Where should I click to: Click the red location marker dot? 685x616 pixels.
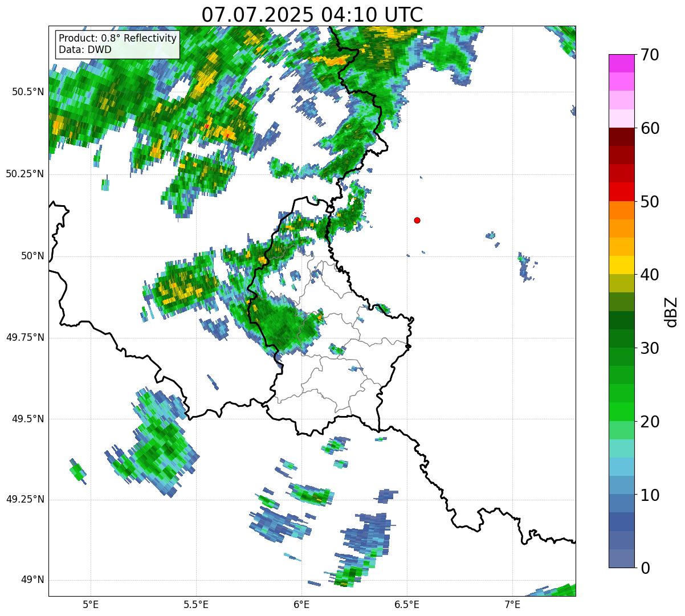(x=417, y=220)
